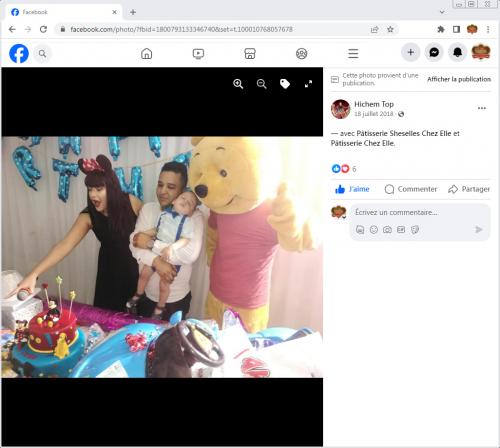This screenshot has height=448, width=500.
Task: Add a sticker to the comment
Action: (415, 229)
